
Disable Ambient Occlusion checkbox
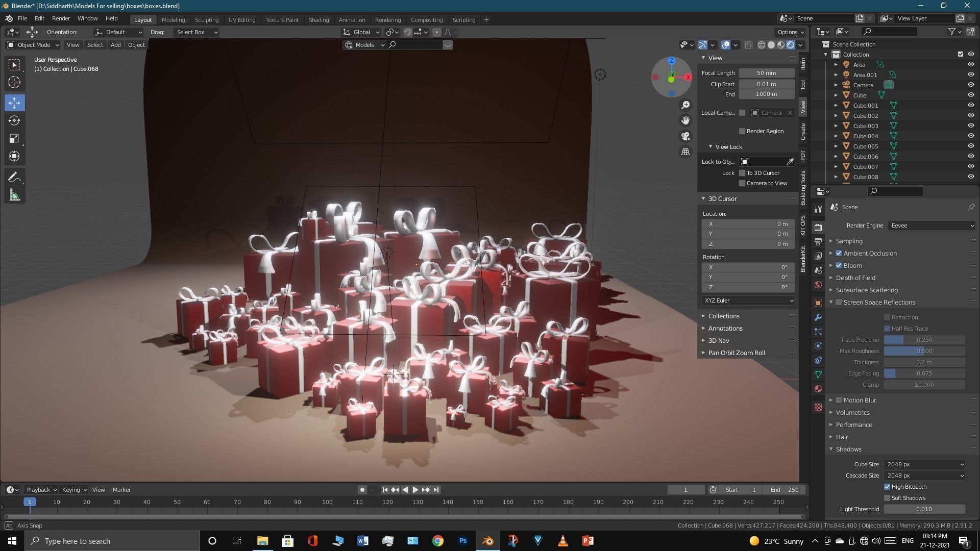point(839,253)
